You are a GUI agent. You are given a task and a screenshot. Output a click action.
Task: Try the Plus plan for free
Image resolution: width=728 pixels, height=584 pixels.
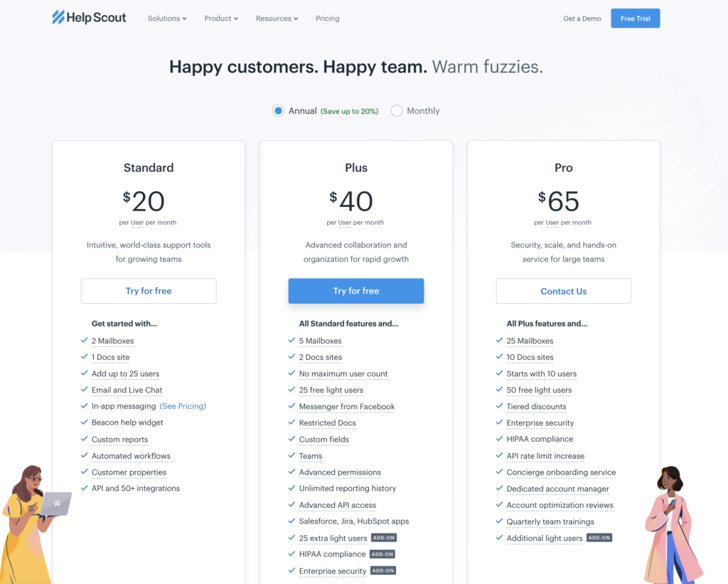356,291
